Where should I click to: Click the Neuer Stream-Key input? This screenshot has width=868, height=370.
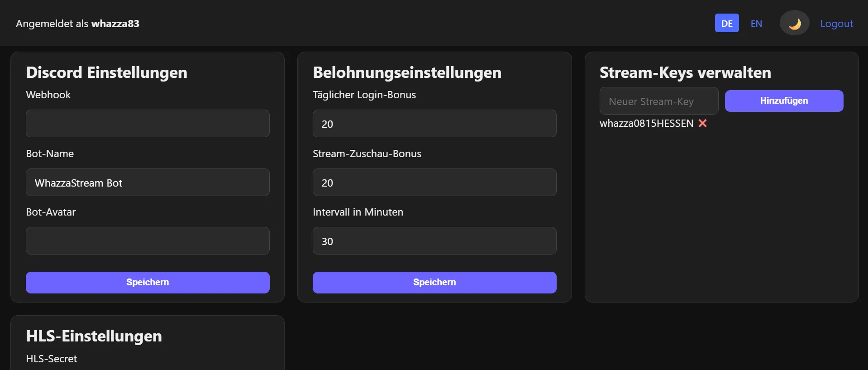point(659,101)
